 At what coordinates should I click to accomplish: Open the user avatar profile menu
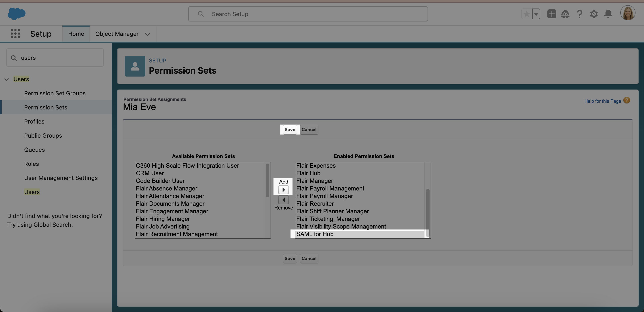tap(627, 13)
